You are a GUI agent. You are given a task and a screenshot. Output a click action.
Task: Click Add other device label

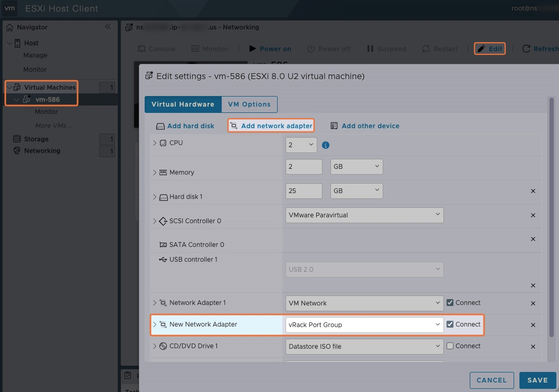coord(371,126)
